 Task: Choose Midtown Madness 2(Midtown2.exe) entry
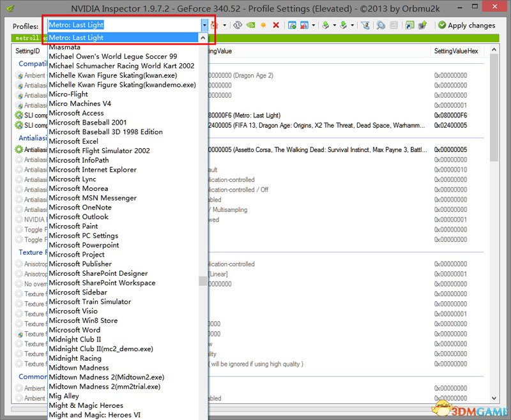107,377
